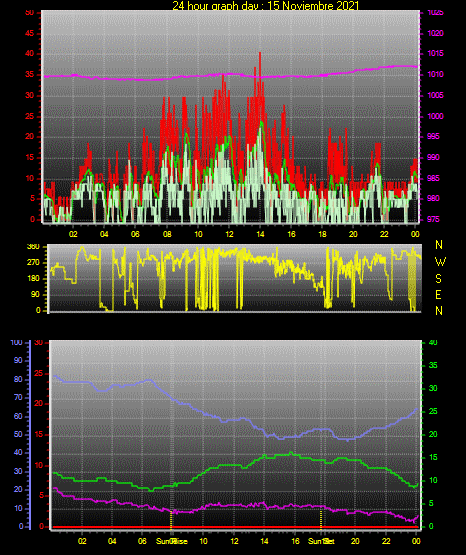The image size is (466, 555).
Task: Click the 100 label on blue humidity axis
Action: click(16, 343)
